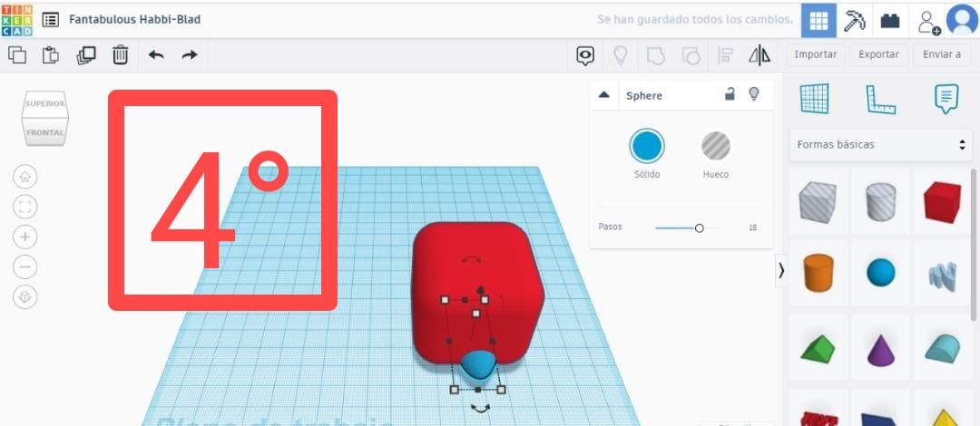Image resolution: width=980 pixels, height=426 pixels.
Task: Select the blue sphere object on workplane
Action: click(479, 365)
